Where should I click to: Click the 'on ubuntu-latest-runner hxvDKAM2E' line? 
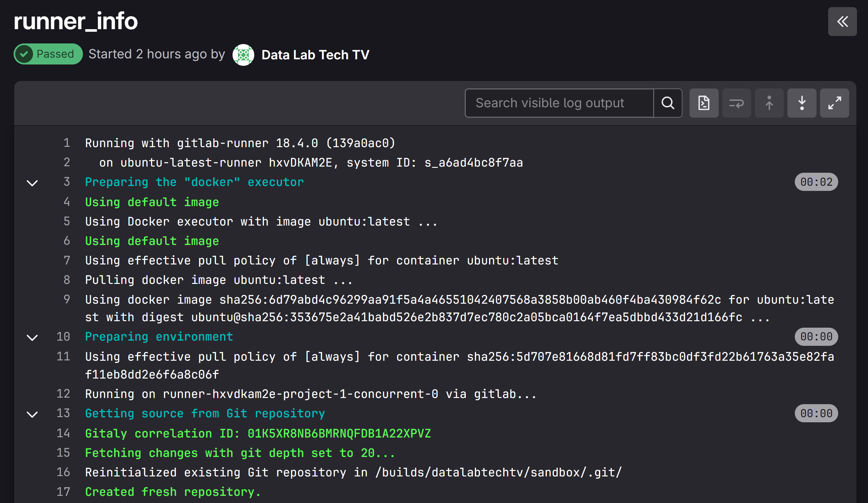tap(311, 162)
